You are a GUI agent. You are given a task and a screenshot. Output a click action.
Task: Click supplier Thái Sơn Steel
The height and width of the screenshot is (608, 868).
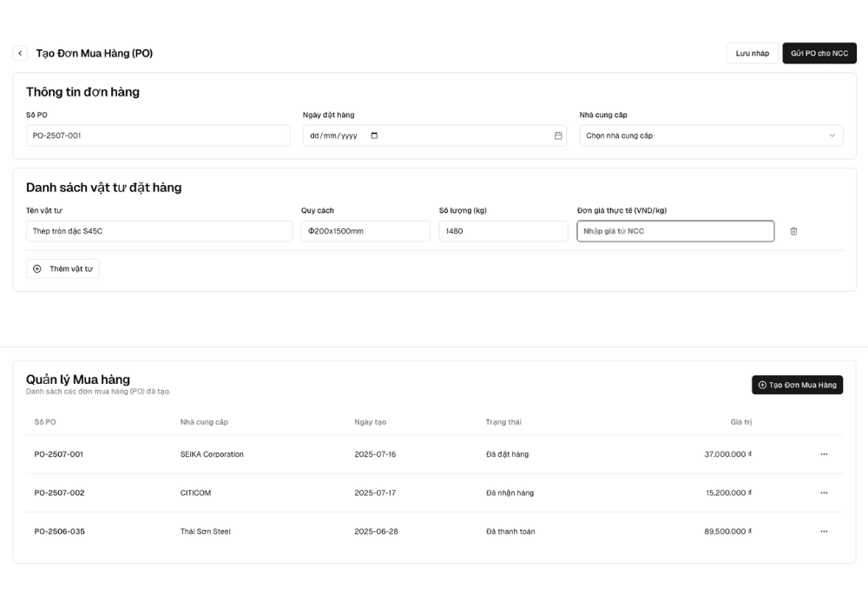pyautogui.click(x=206, y=531)
